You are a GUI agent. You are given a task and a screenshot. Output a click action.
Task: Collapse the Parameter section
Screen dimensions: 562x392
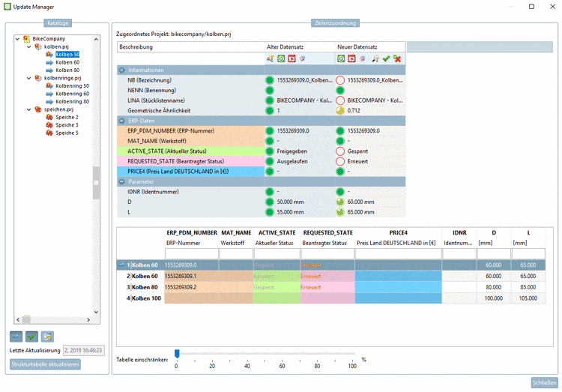point(122,181)
